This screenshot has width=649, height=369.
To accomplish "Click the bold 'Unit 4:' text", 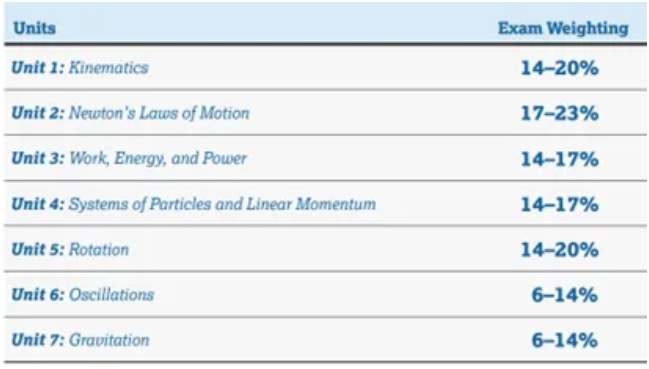I will pos(38,204).
